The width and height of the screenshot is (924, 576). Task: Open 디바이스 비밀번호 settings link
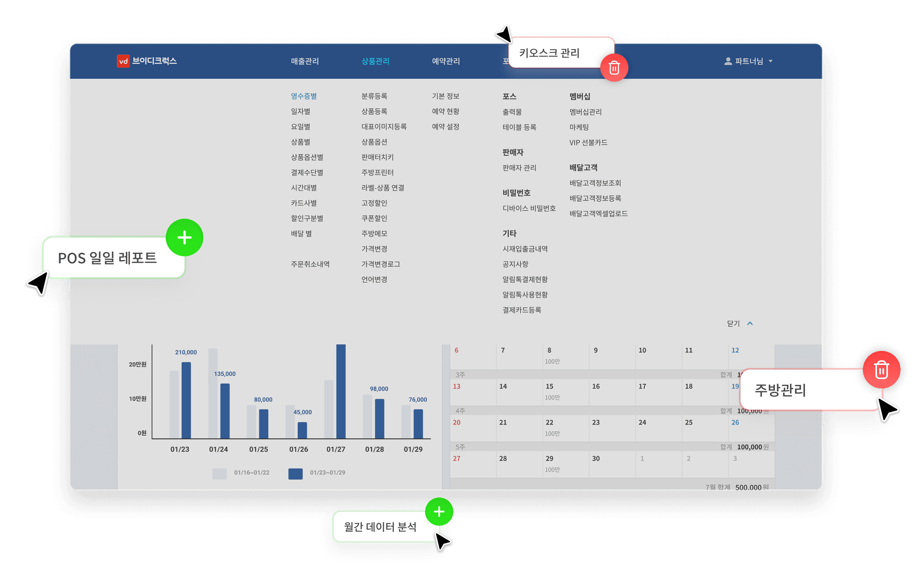point(529,208)
